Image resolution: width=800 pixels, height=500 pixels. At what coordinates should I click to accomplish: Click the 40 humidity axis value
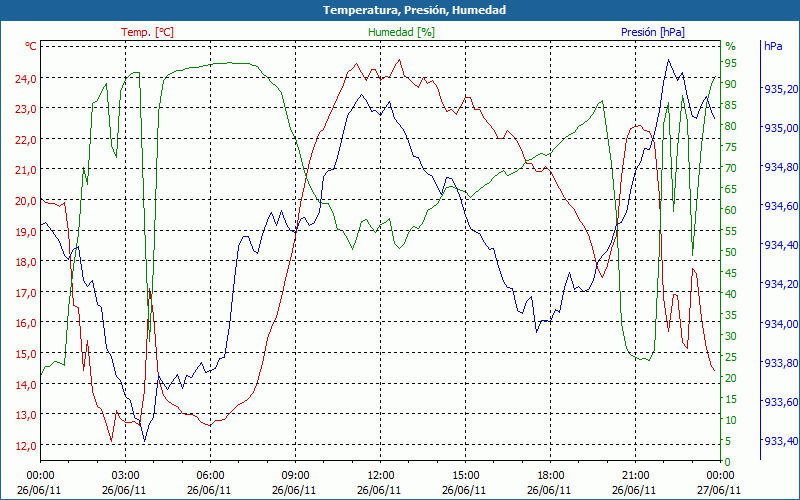pos(731,294)
